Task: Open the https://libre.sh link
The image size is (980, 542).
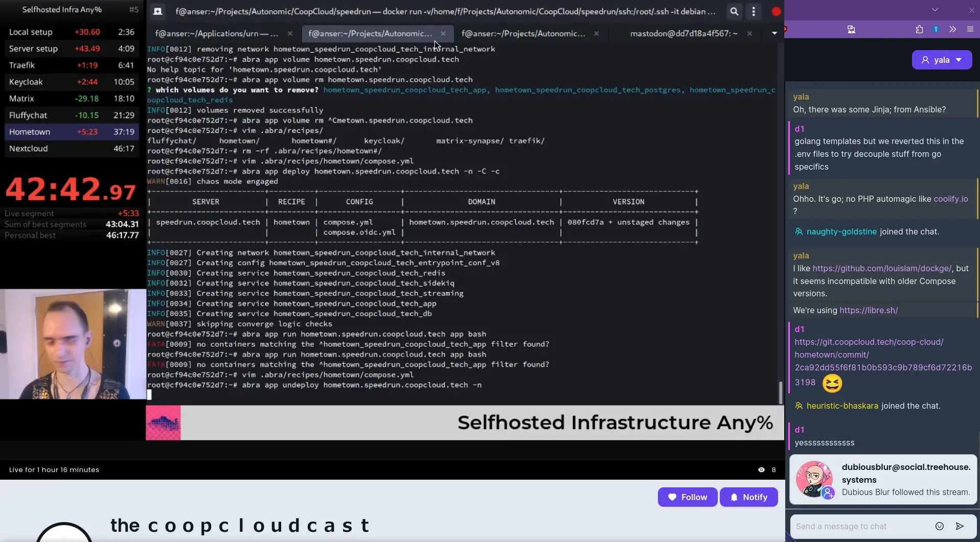Action: [x=869, y=310]
